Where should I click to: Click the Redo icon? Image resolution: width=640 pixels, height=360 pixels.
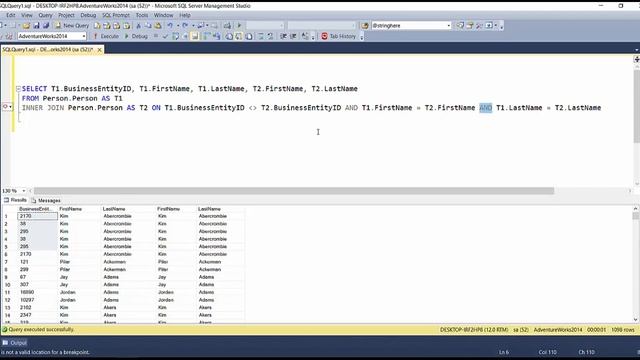[185, 25]
